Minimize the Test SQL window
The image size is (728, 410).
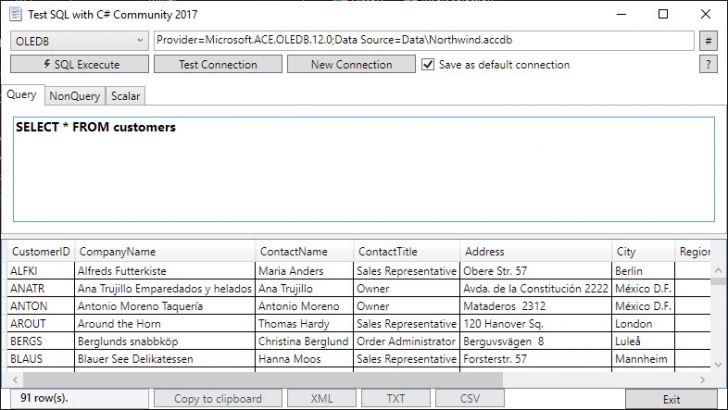click(x=621, y=14)
